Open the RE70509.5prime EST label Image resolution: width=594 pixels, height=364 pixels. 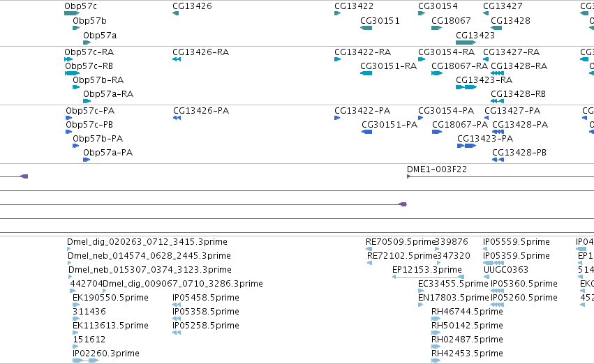[401, 242]
